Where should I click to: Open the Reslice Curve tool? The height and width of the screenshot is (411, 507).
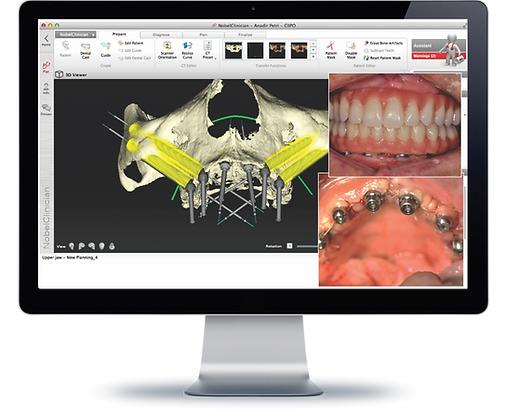(187, 50)
